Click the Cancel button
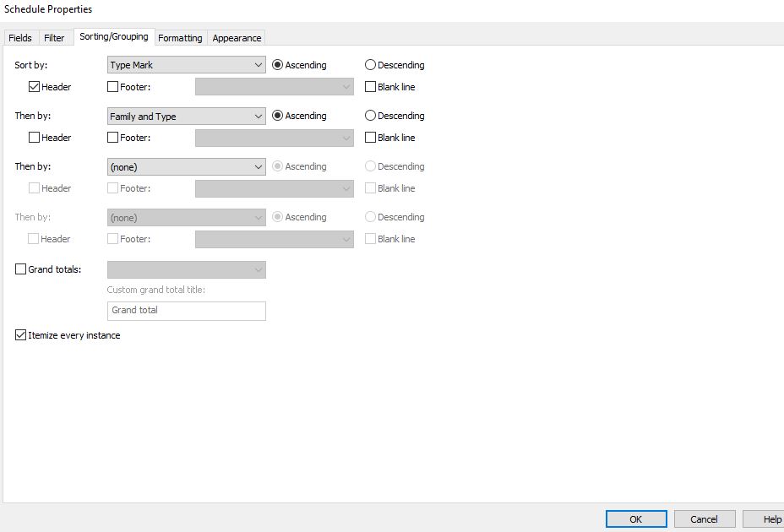Image resolution: width=784 pixels, height=532 pixels. [x=705, y=519]
